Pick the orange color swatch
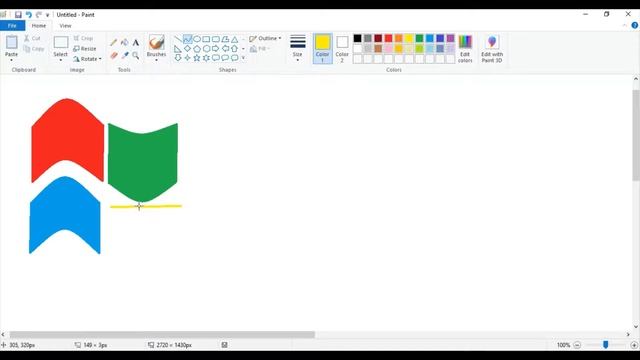The height and width of the screenshot is (360, 640). tap(399, 38)
